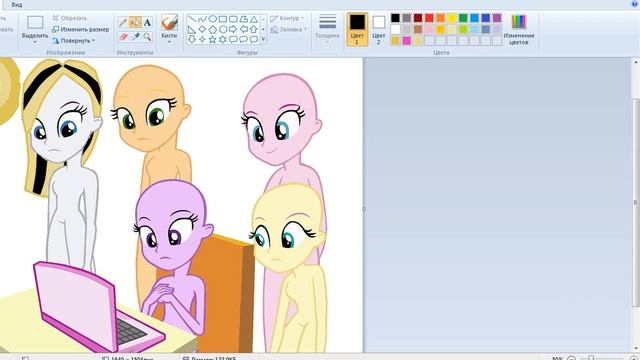Click the Изменить размер resize button

tap(81, 29)
